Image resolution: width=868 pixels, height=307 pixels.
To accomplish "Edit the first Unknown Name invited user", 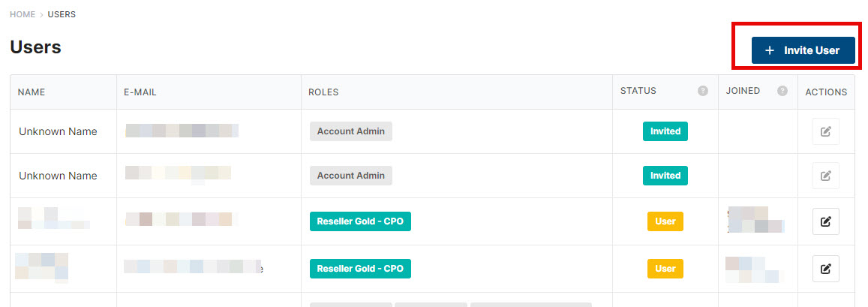I will tap(825, 131).
